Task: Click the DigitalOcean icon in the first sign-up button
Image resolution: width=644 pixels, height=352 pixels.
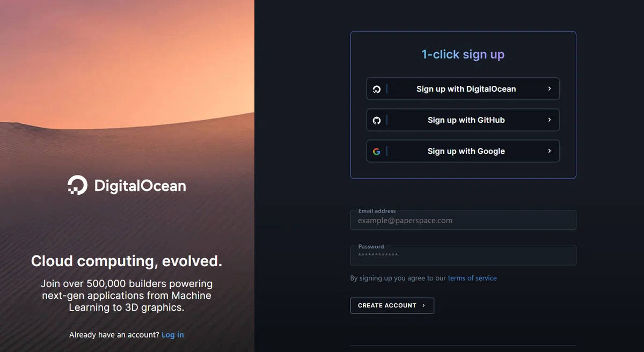Action: pos(377,89)
